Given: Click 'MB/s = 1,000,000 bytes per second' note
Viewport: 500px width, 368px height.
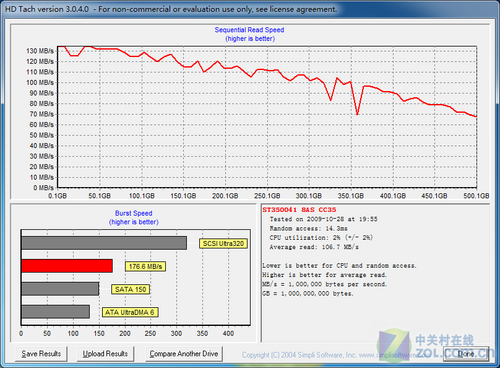Looking at the screenshot, I should (x=325, y=285).
